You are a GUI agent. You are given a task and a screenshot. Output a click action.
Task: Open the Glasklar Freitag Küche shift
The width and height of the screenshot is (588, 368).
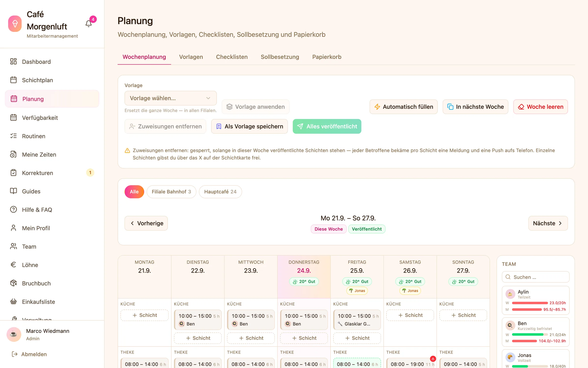coord(357,320)
